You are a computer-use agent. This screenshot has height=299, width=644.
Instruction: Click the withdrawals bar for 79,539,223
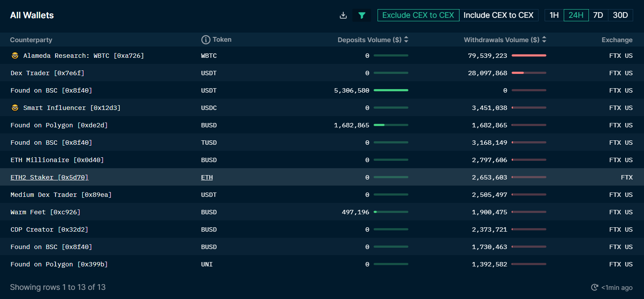click(529, 56)
